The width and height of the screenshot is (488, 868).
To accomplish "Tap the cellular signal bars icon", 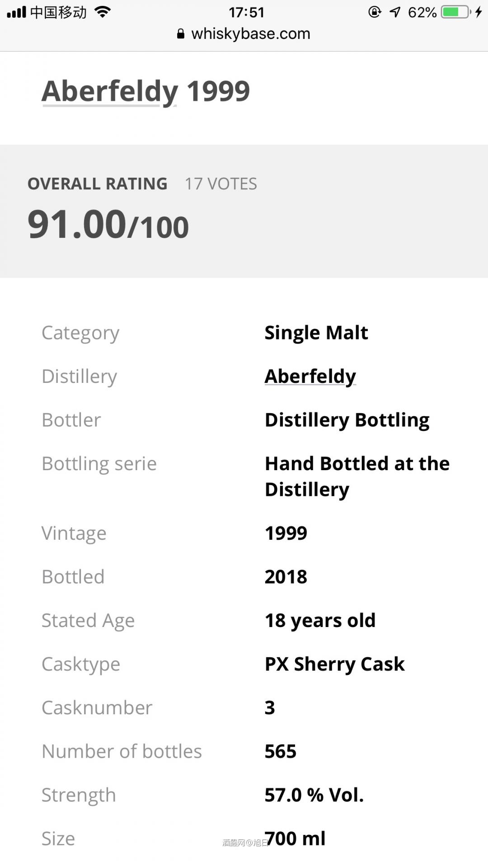I will (17, 12).
